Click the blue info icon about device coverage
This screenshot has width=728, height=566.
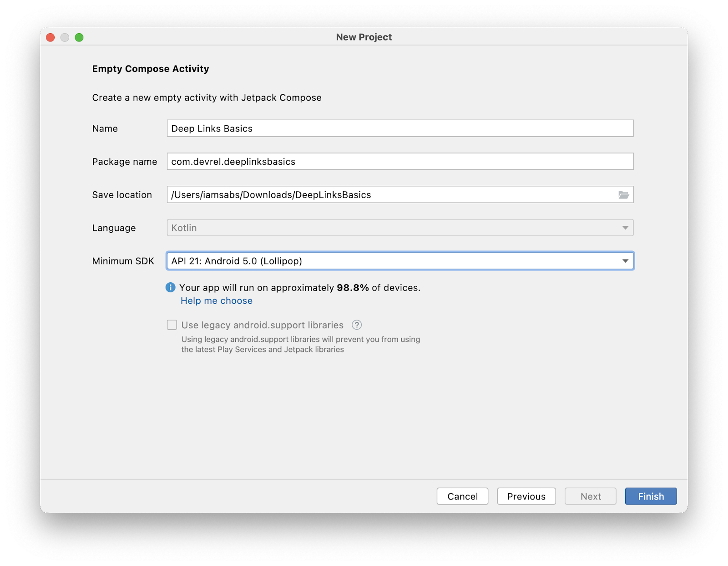click(x=170, y=287)
